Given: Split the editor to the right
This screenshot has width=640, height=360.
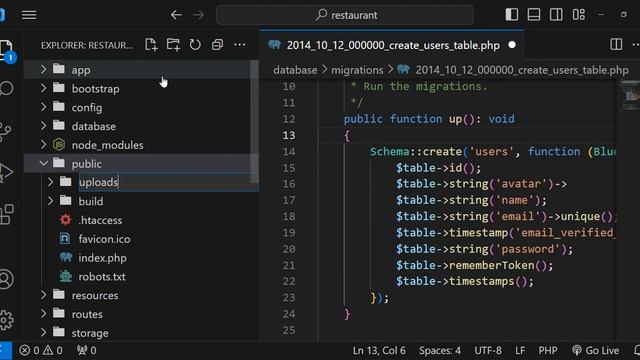Looking at the screenshot, I should [x=616, y=44].
